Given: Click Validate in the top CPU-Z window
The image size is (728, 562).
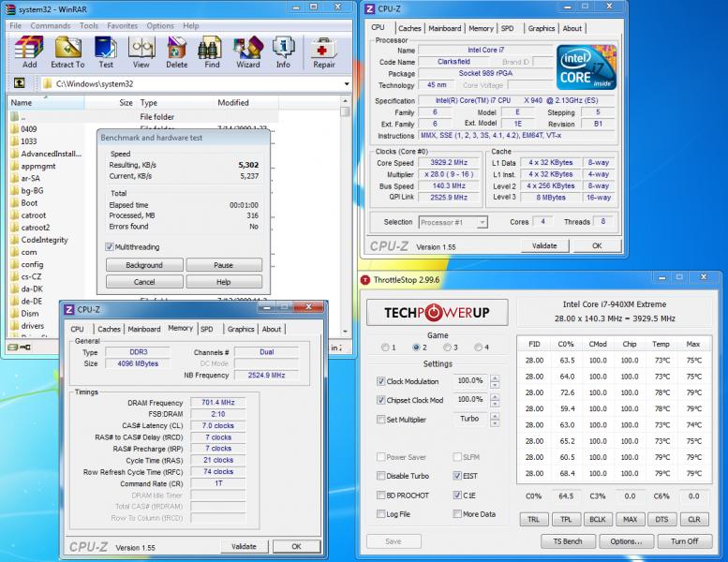Looking at the screenshot, I should [x=544, y=245].
